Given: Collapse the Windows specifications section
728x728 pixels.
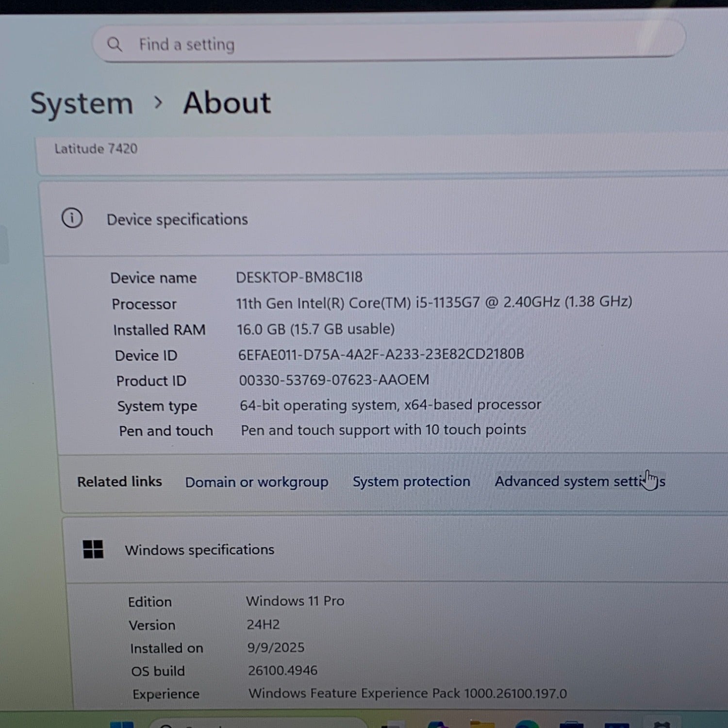Looking at the screenshot, I should click(x=388, y=549).
